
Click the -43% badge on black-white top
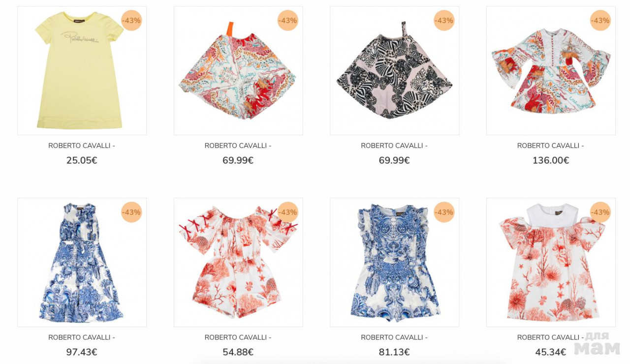coord(444,21)
